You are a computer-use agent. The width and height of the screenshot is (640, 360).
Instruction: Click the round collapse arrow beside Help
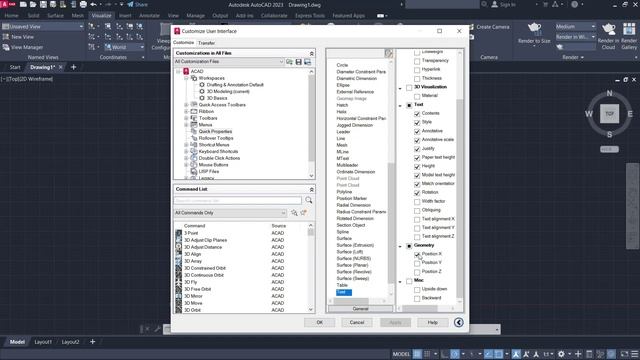point(458,322)
